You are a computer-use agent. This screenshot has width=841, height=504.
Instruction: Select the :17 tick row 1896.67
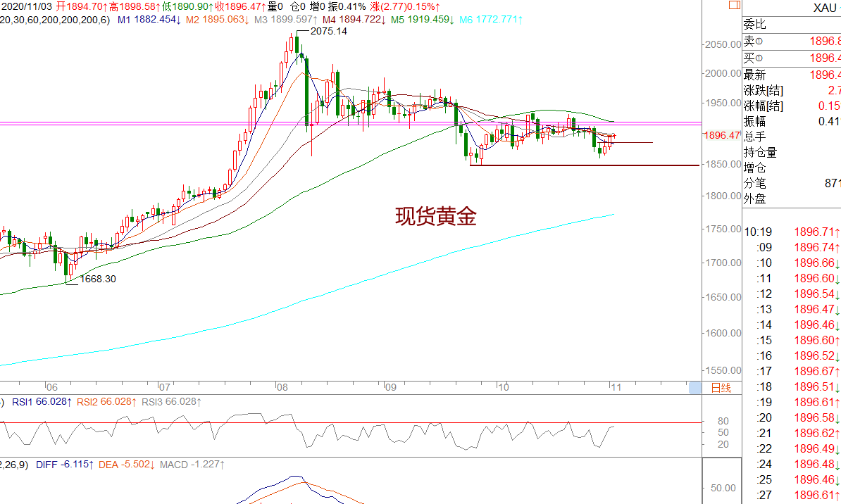tap(792, 371)
